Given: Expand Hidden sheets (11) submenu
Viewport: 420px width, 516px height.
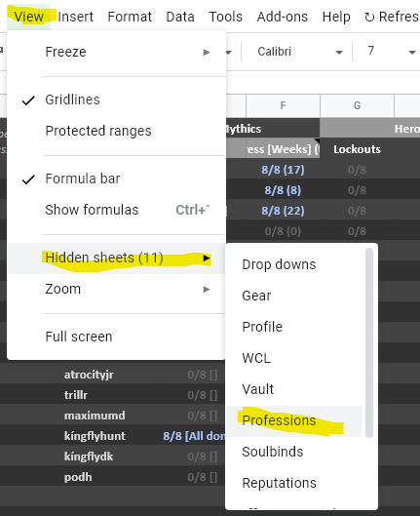Looking at the screenshot, I should click(117, 258).
